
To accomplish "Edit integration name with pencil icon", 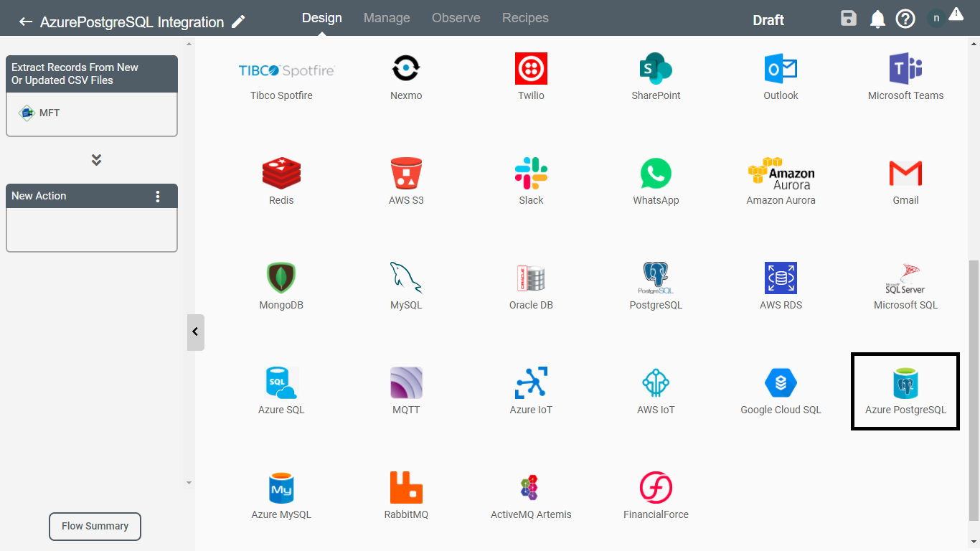I will coord(238,22).
